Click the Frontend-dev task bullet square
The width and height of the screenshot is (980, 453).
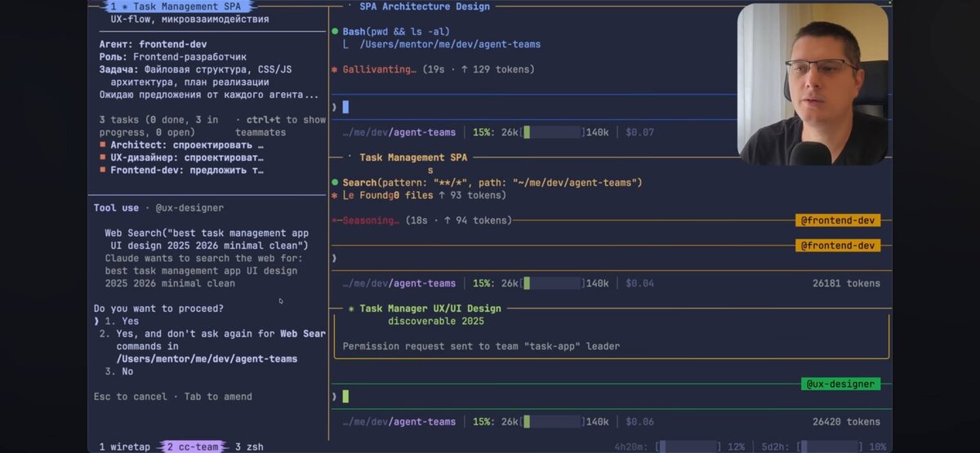(103, 170)
